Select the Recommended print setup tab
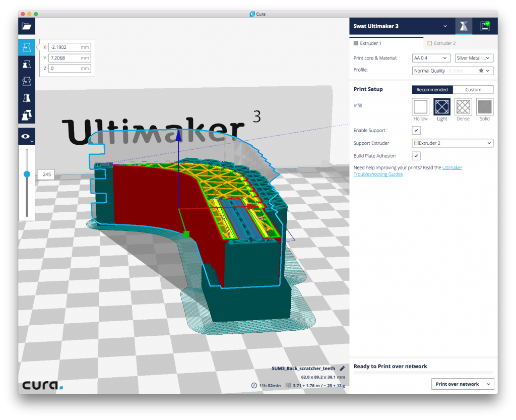Viewport: 516px width, 420px height. point(432,90)
